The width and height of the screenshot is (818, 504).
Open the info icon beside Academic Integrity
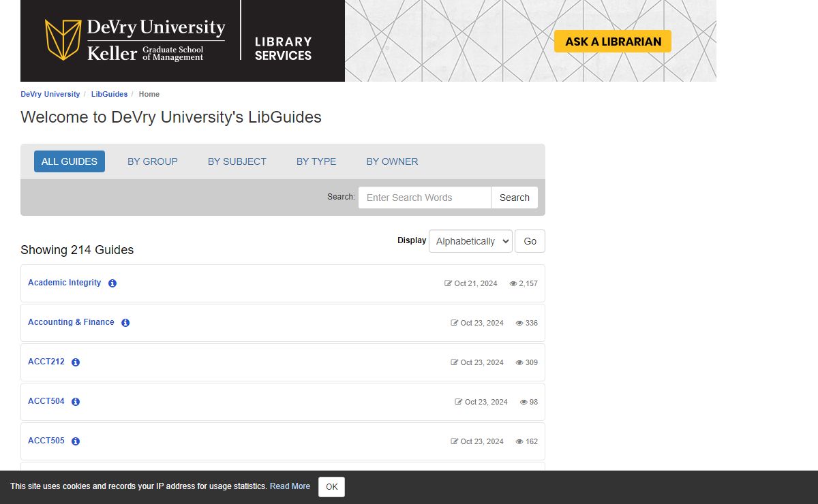click(112, 283)
